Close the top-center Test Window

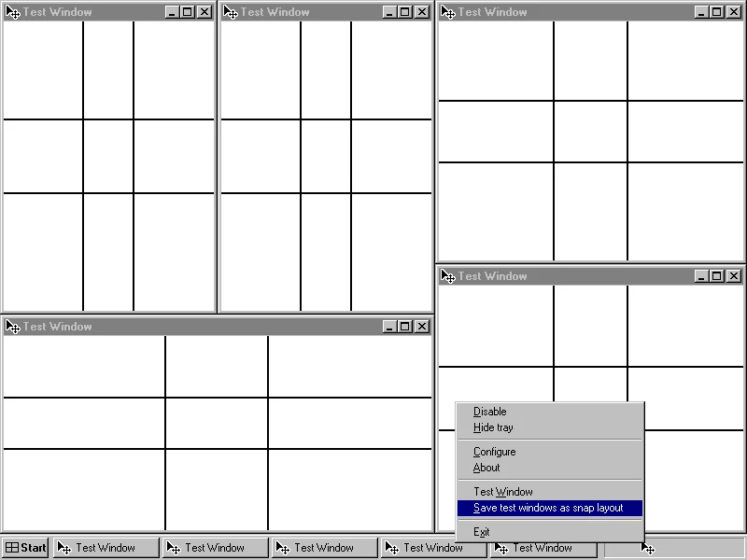(x=422, y=12)
